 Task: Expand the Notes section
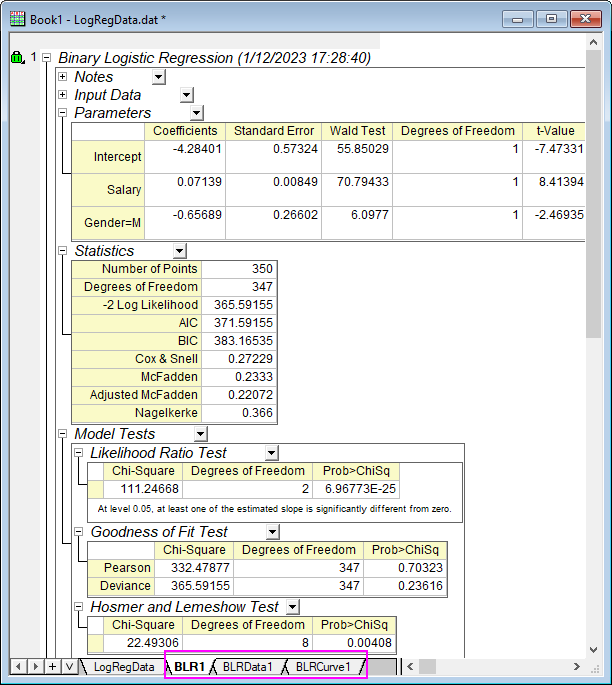click(x=62, y=76)
